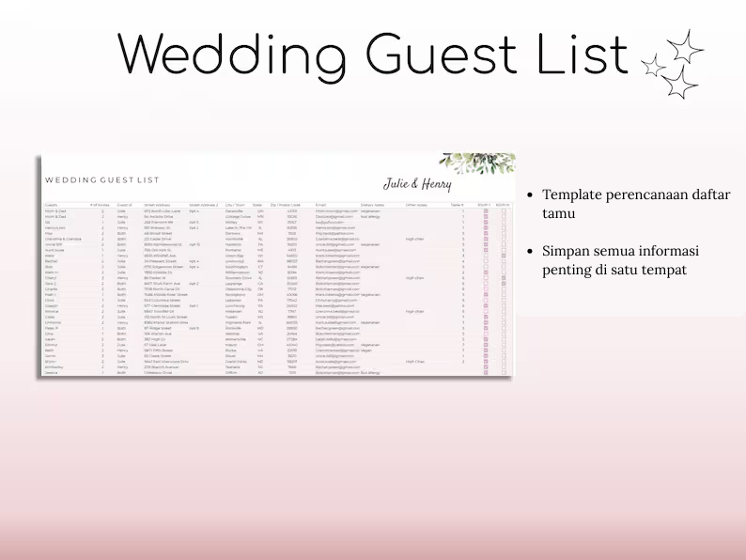Image resolution: width=746 pixels, height=560 pixels.
Task: Click the "City / Town" column header
Action: 235,205
